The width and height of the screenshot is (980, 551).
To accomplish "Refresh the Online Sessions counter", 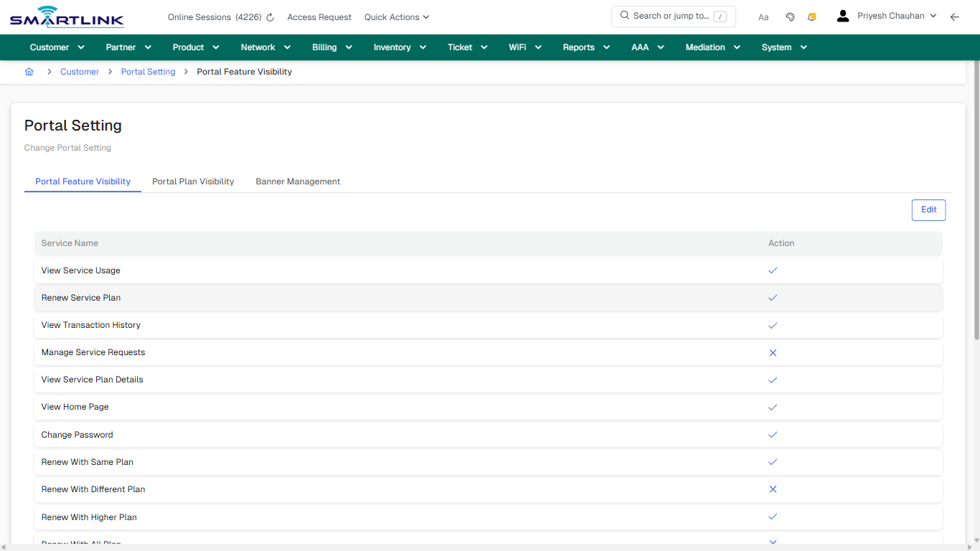I will click(269, 17).
